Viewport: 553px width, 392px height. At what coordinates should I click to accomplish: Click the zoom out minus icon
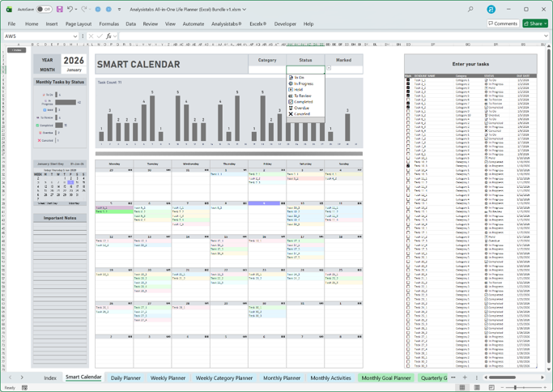click(502, 387)
